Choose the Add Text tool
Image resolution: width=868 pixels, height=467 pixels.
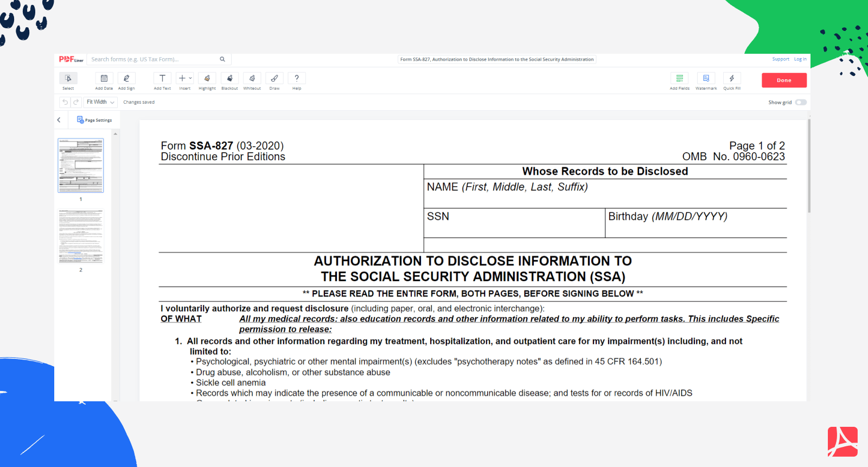point(162,79)
